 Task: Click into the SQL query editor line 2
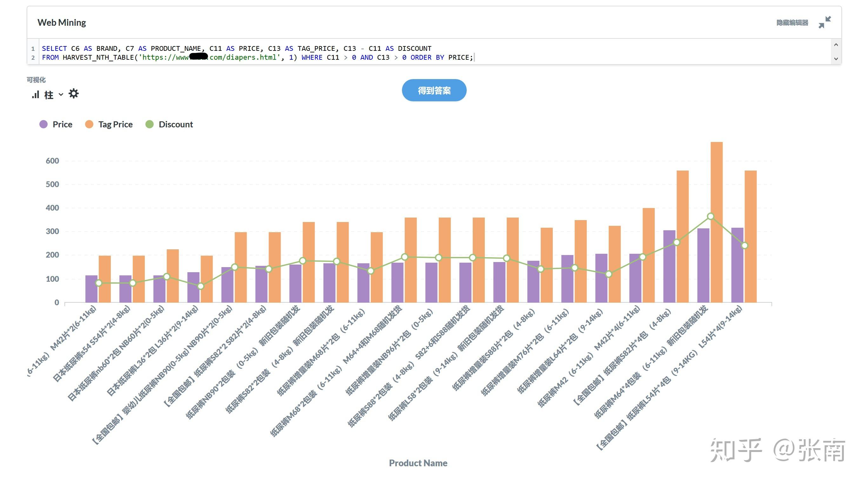258,57
